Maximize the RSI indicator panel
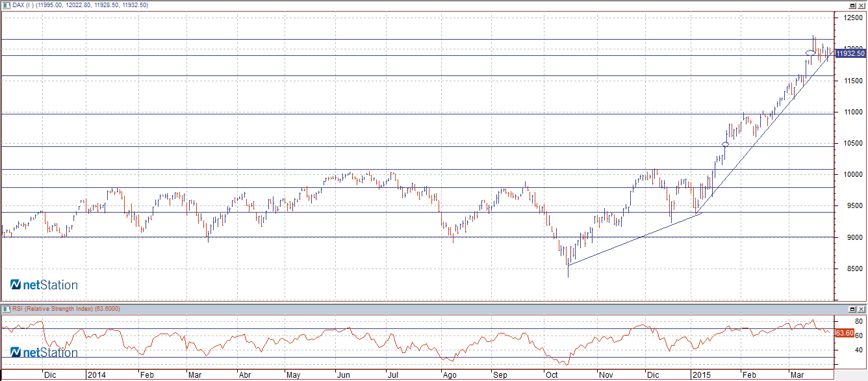 point(851,308)
